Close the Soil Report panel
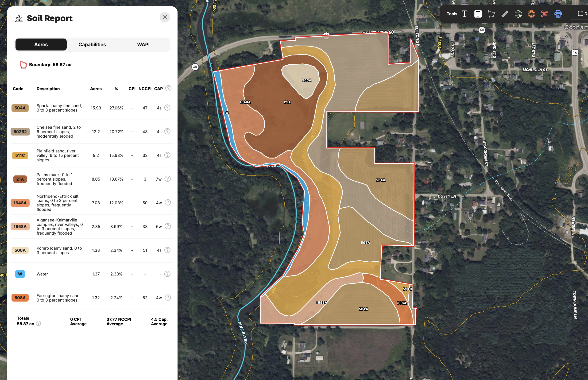 [x=165, y=17]
